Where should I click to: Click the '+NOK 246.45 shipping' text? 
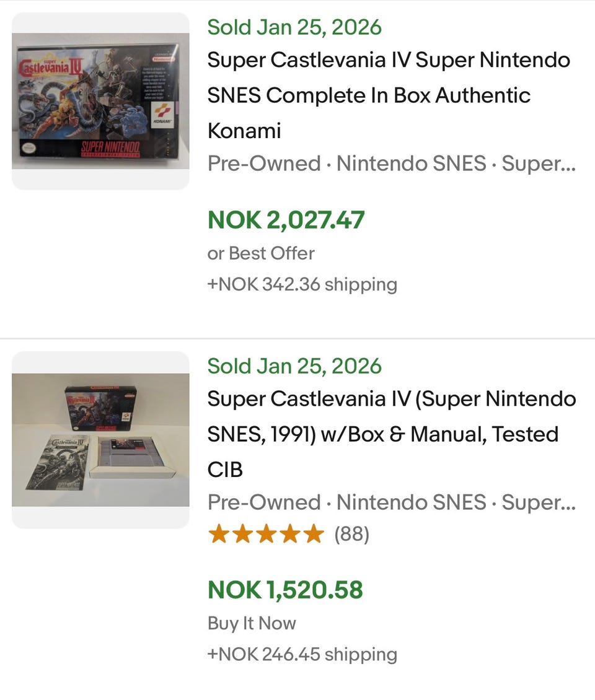click(x=302, y=654)
